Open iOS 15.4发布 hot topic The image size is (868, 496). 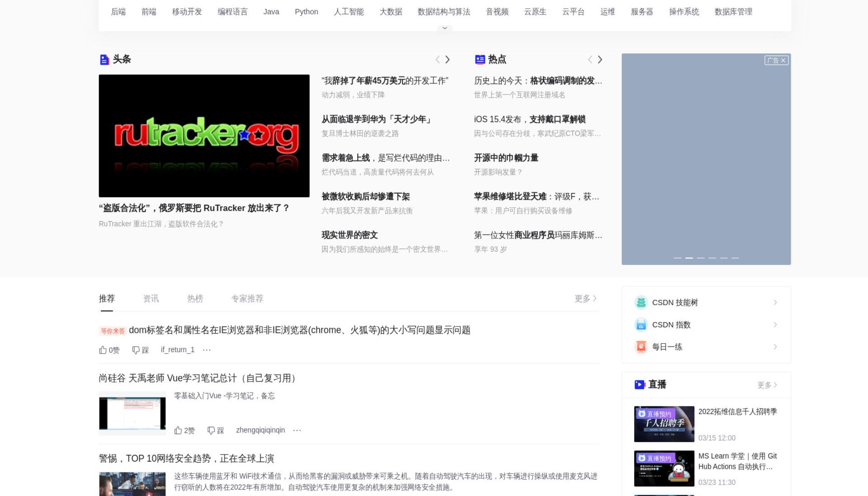(530, 119)
